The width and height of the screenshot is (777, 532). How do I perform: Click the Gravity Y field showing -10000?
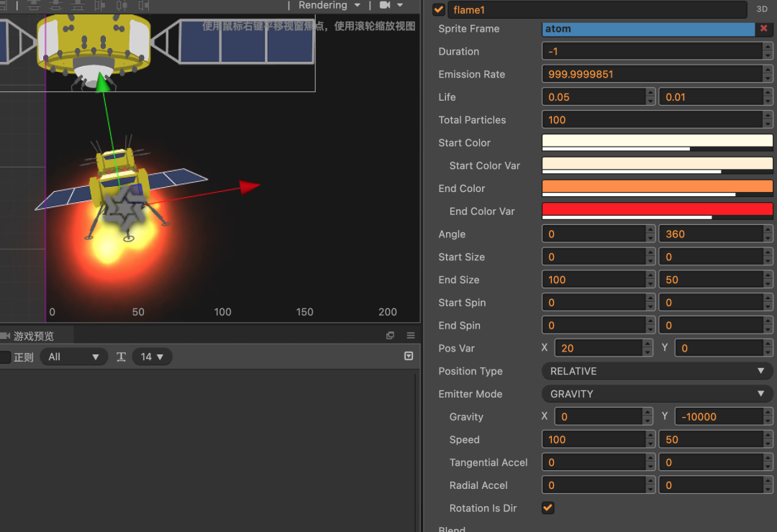719,416
